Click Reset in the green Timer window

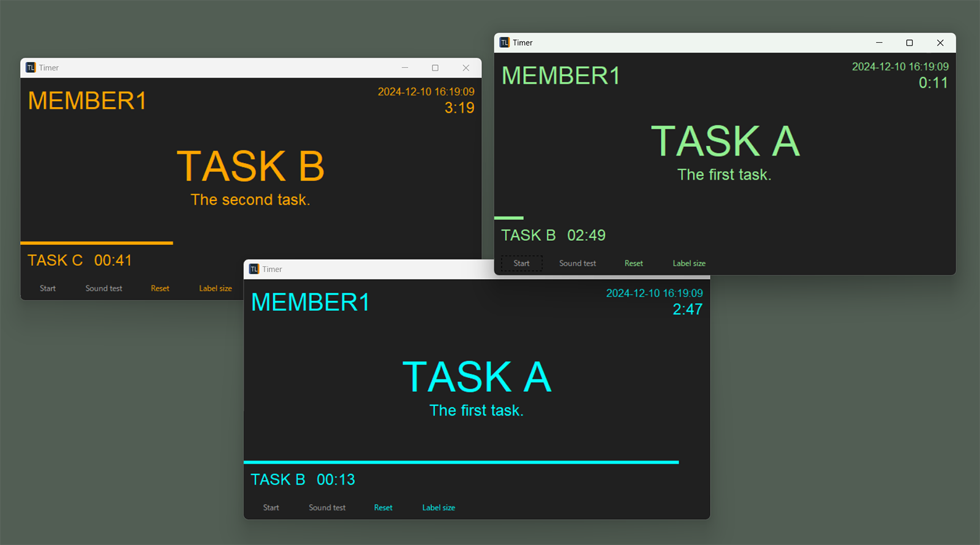[634, 263]
